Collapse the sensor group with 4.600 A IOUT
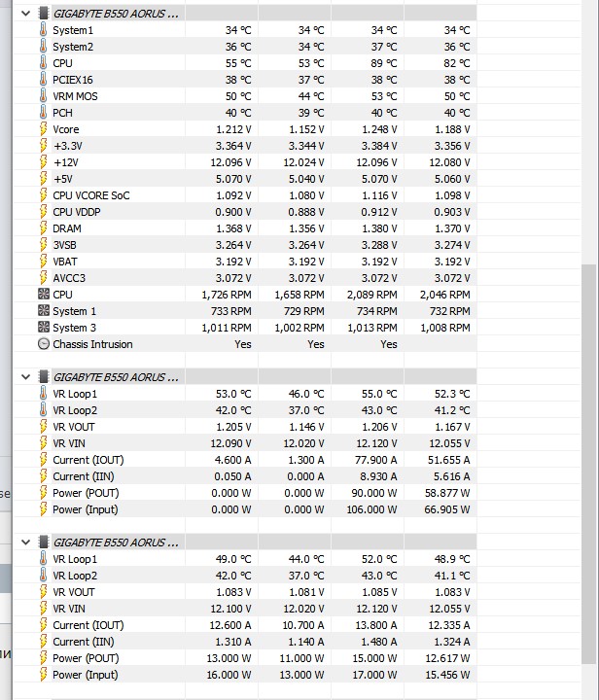 tap(24, 377)
